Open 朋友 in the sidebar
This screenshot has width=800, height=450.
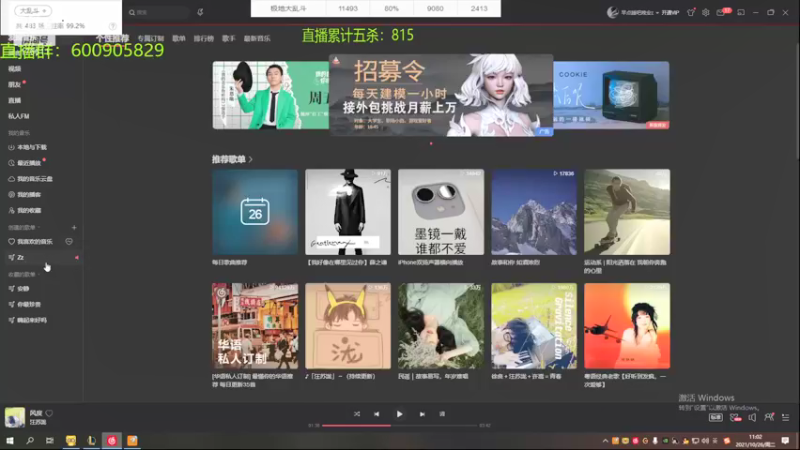[x=15, y=84]
